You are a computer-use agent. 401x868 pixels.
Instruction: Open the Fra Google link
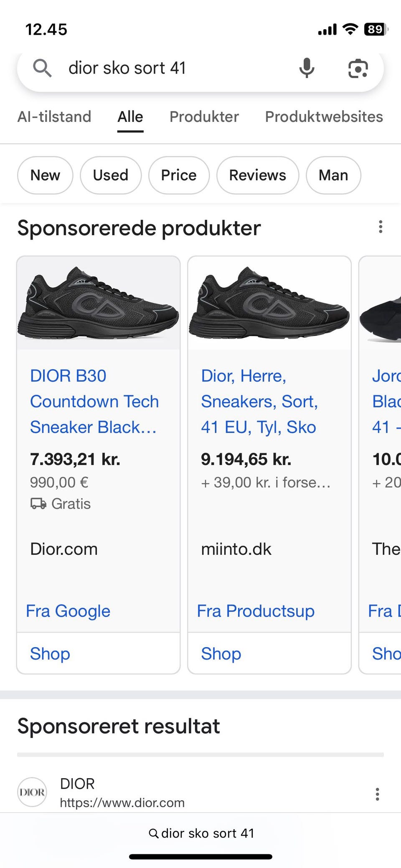(x=68, y=611)
